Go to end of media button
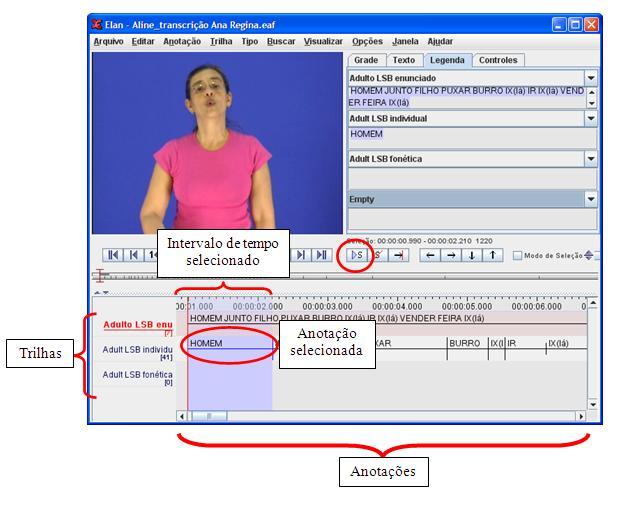The image size is (624, 518). [x=322, y=255]
